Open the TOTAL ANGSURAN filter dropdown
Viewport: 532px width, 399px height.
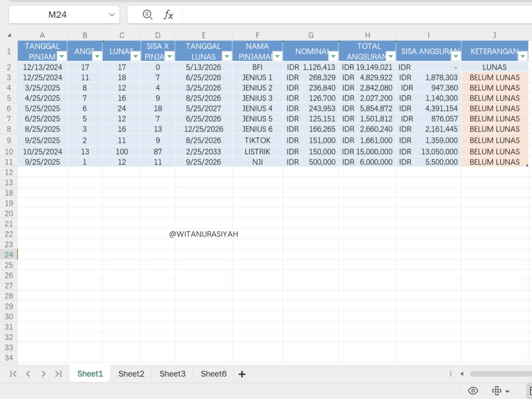point(390,56)
